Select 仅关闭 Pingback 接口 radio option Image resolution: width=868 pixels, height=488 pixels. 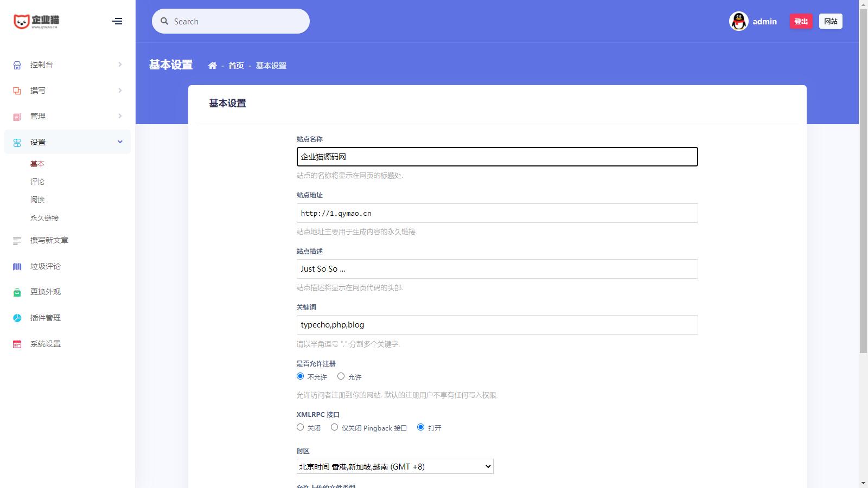334,427
